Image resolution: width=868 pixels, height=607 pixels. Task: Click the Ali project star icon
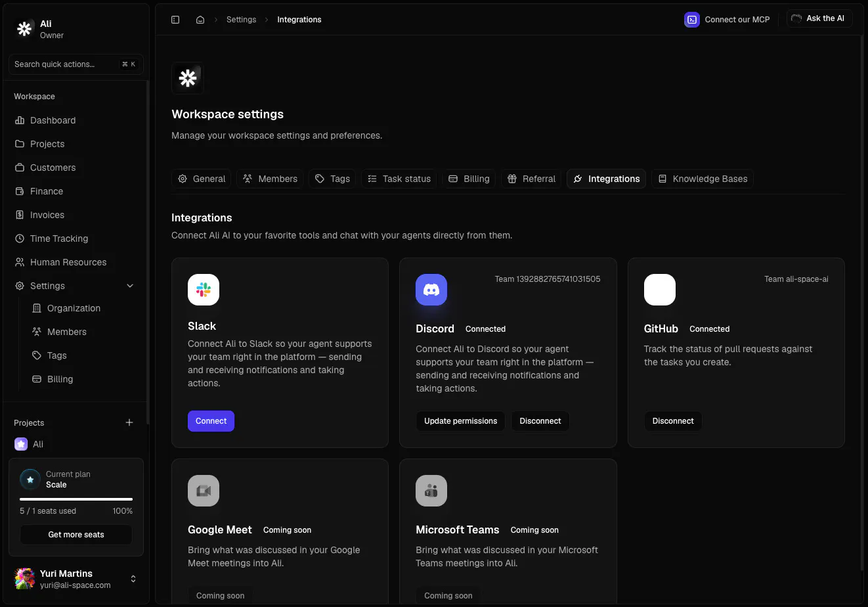(x=21, y=444)
